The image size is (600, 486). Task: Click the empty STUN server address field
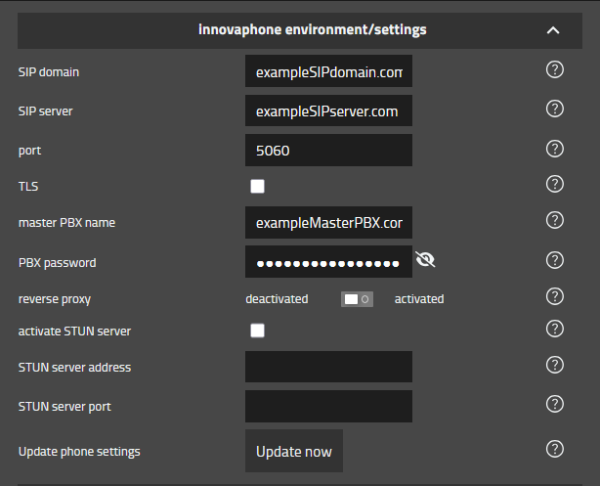click(329, 367)
